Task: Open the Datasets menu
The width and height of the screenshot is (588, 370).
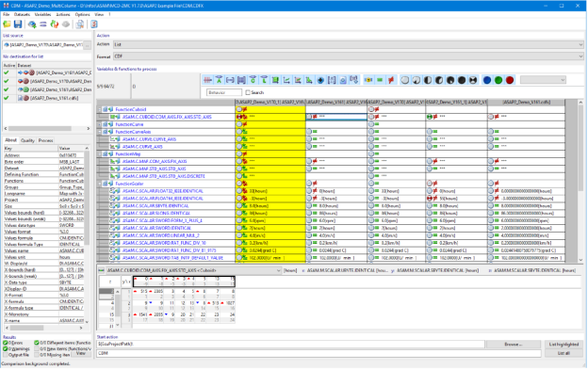Action: click(x=22, y=15)
